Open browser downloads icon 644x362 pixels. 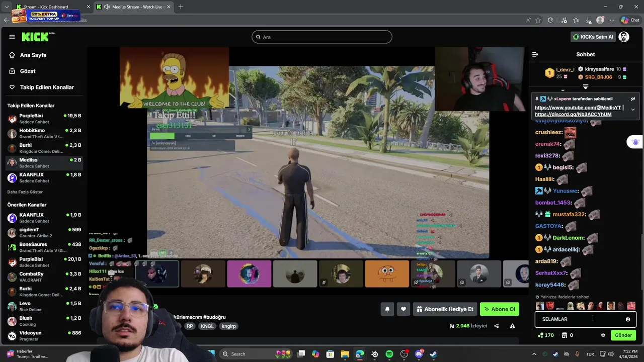[588, 20]
